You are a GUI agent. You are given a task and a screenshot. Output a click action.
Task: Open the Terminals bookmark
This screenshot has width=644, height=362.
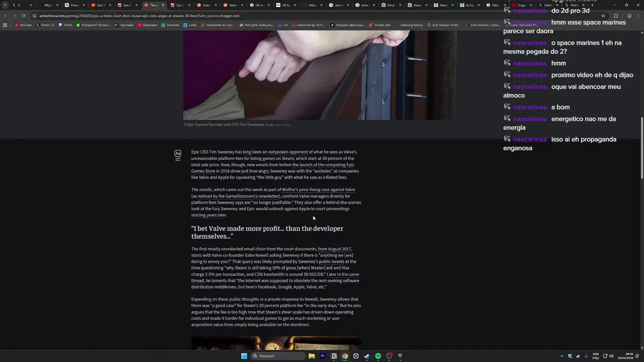coord(171,25)
